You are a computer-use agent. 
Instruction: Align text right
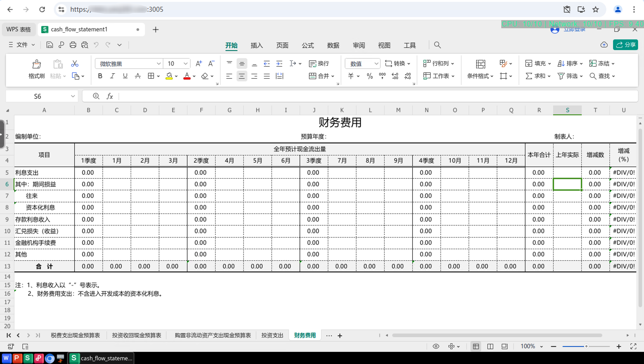coord(254,76)
